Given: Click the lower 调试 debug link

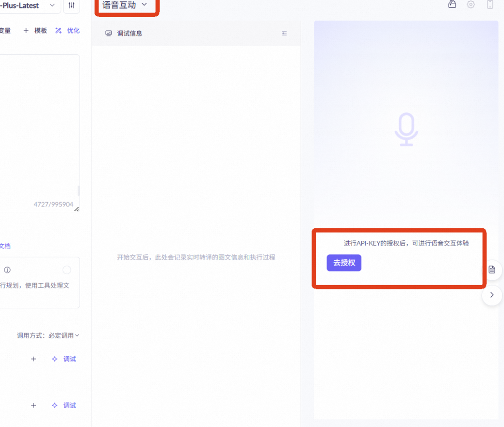Looking at the screenshot, I should 69,405.
